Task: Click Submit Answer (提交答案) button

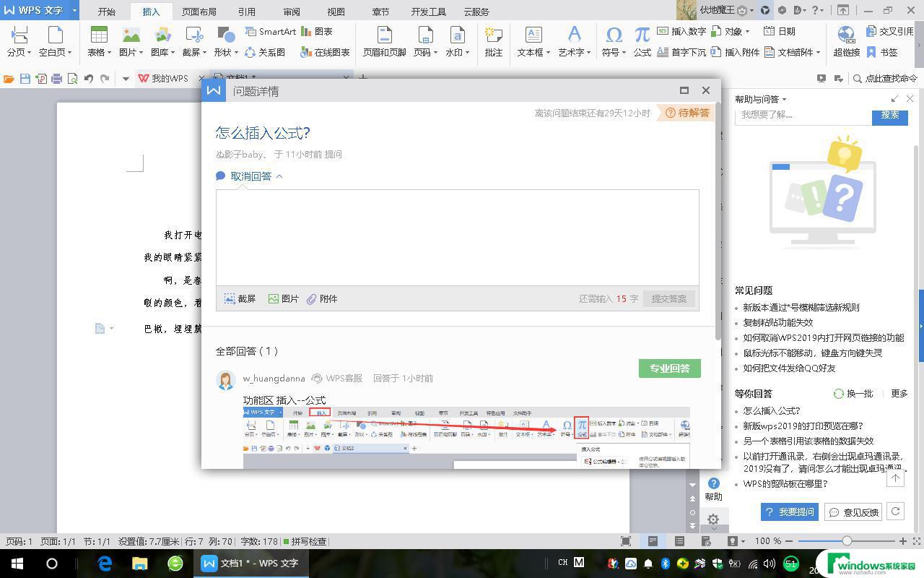Action: tap(669, 298)
